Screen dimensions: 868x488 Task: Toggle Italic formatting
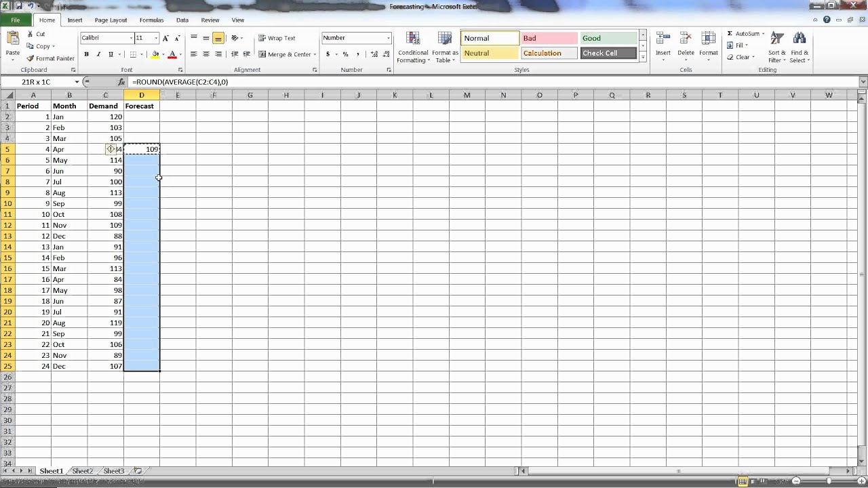point(98,54)
